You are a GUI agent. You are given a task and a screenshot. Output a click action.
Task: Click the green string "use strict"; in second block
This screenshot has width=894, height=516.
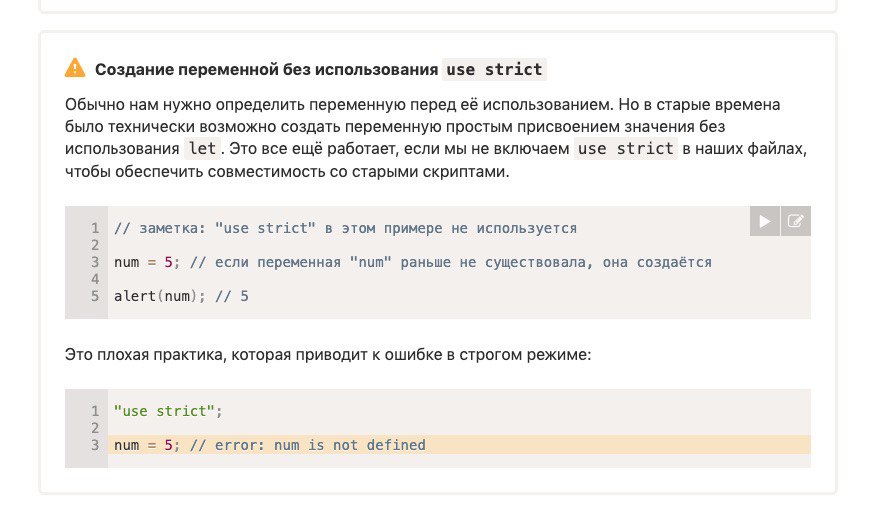point(168,411)
